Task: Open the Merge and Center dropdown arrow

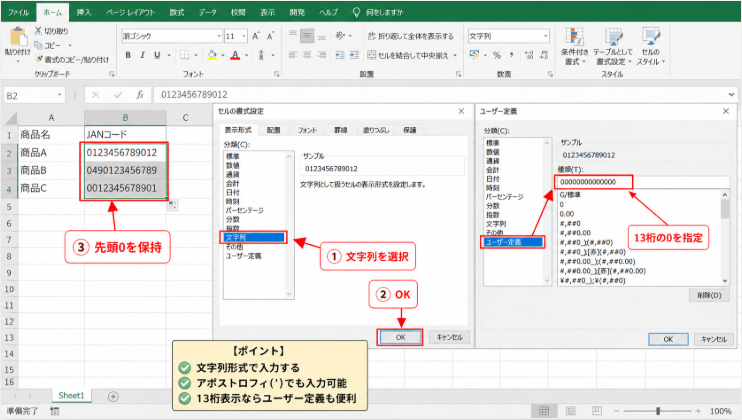Action: [455, 55]
